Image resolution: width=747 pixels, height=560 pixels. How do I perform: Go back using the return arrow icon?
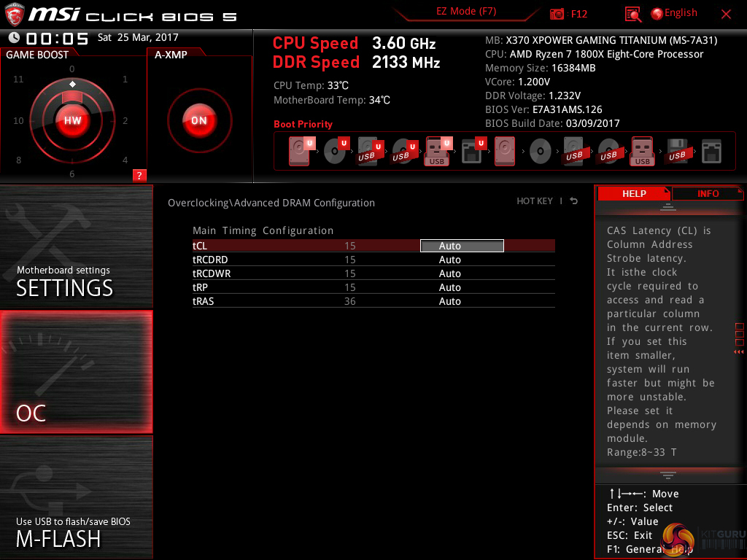coord(574,201)
